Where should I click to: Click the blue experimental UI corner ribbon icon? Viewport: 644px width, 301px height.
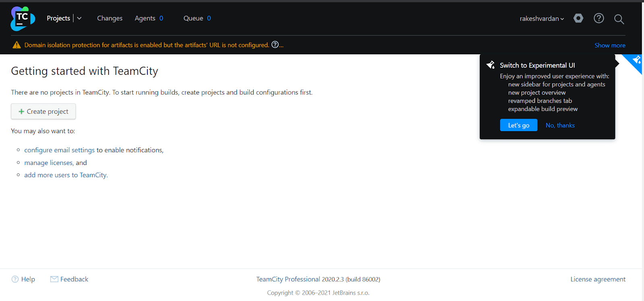636,60
